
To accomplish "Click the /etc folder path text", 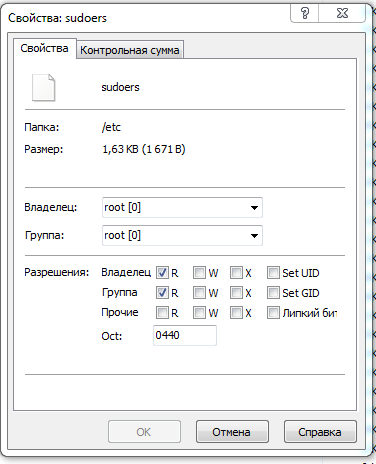I will pos(111,127).
